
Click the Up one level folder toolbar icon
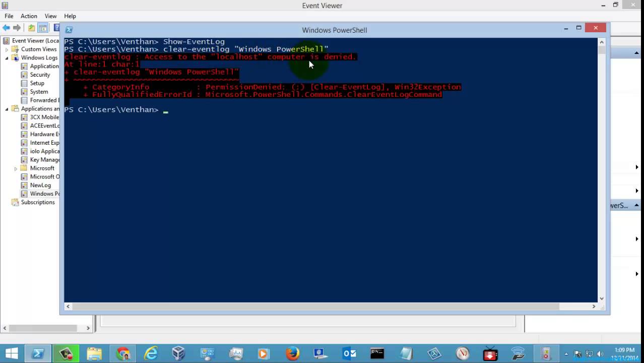(x=31, y=28)
